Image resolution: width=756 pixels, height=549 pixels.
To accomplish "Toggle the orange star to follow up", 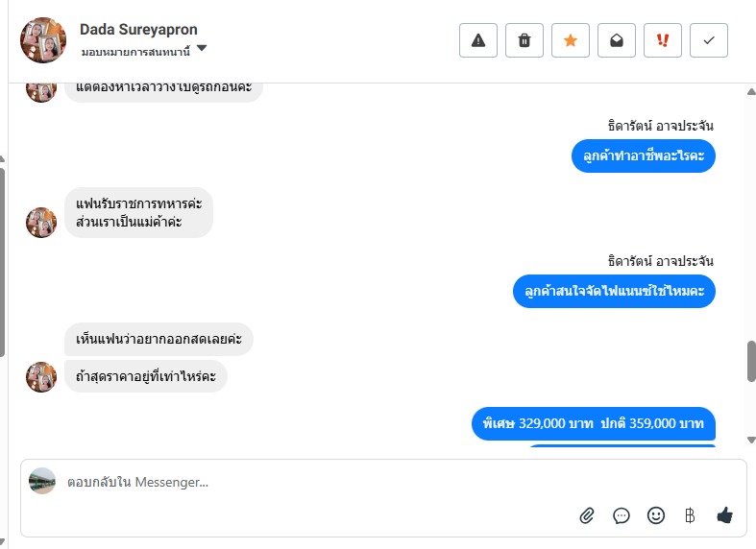I will pyautogui.click(x=571, y=40).
